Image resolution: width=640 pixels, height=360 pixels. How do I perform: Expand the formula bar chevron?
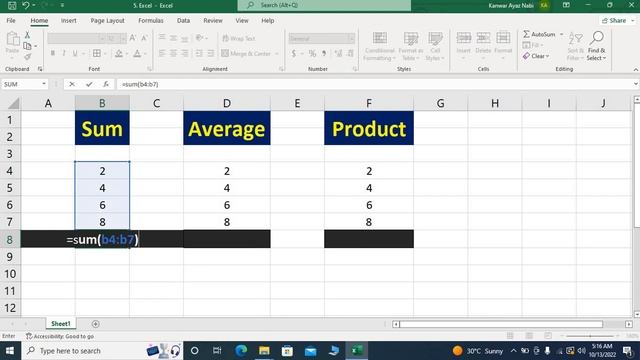tap(636, 84)
